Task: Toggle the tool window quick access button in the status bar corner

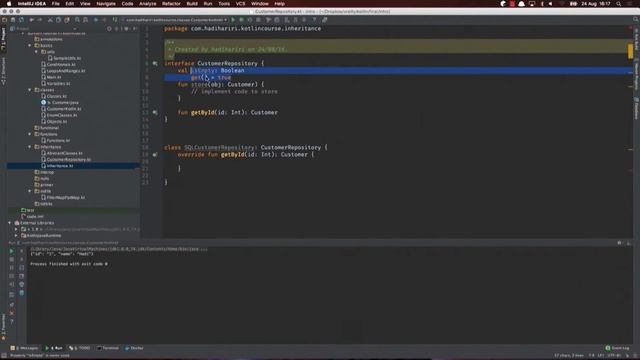Action: (4, 356)
